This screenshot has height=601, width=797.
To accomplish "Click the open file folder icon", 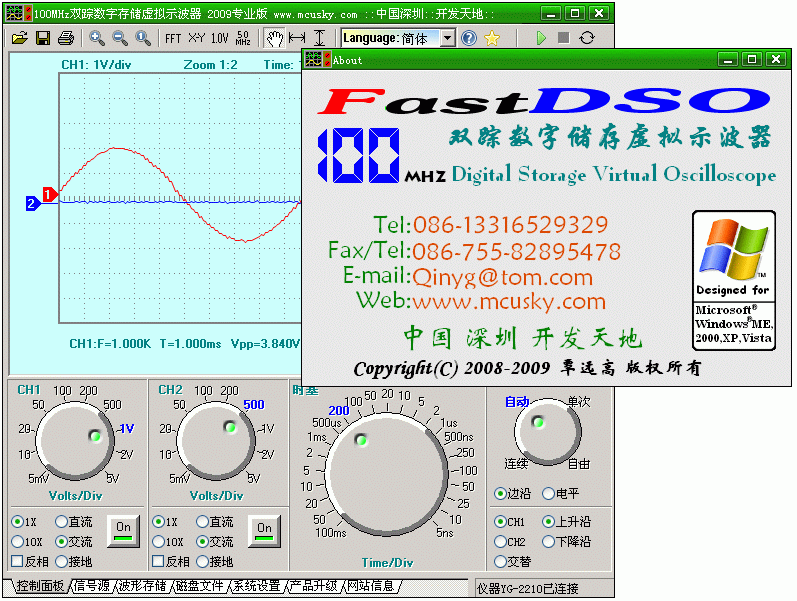I will click(x=19, y=38).
